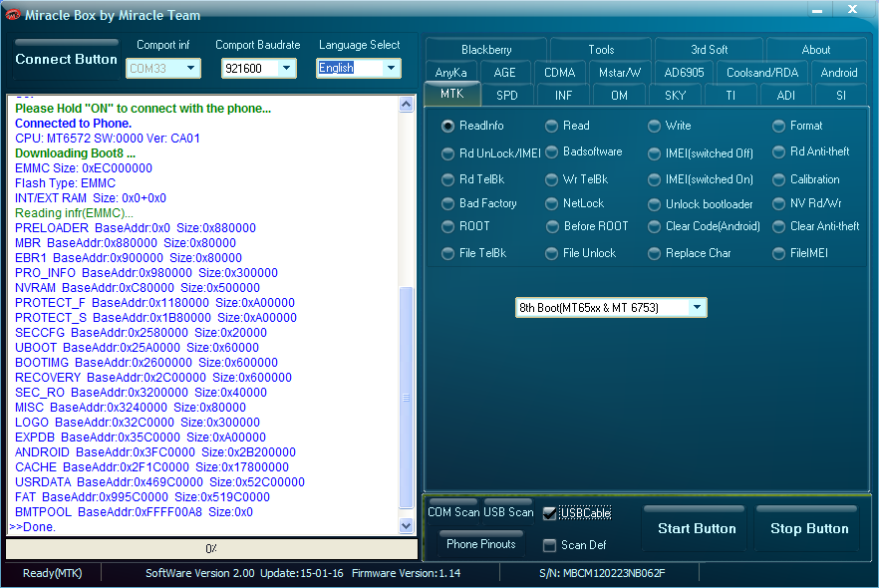Open Phone Pinouts
Screen dimensions: 879x588
point(480,544)
